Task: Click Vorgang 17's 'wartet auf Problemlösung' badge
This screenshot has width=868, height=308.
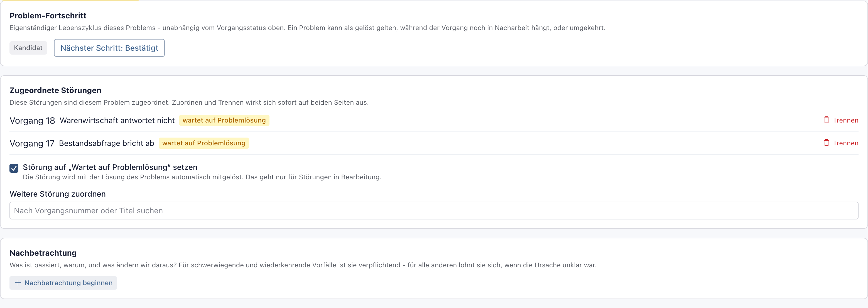Action: (203, 143)
